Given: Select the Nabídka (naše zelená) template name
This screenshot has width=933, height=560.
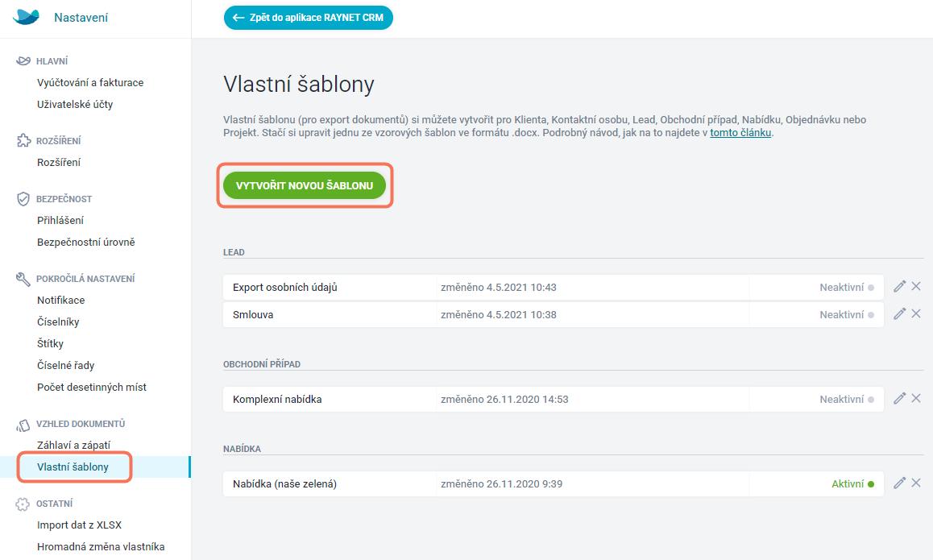Looking at the screenshot, I should coord(284,483).
